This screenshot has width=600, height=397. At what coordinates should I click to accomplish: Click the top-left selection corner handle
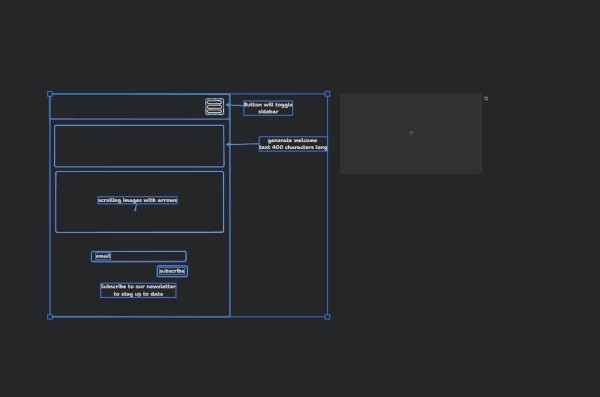pos(50,94)
